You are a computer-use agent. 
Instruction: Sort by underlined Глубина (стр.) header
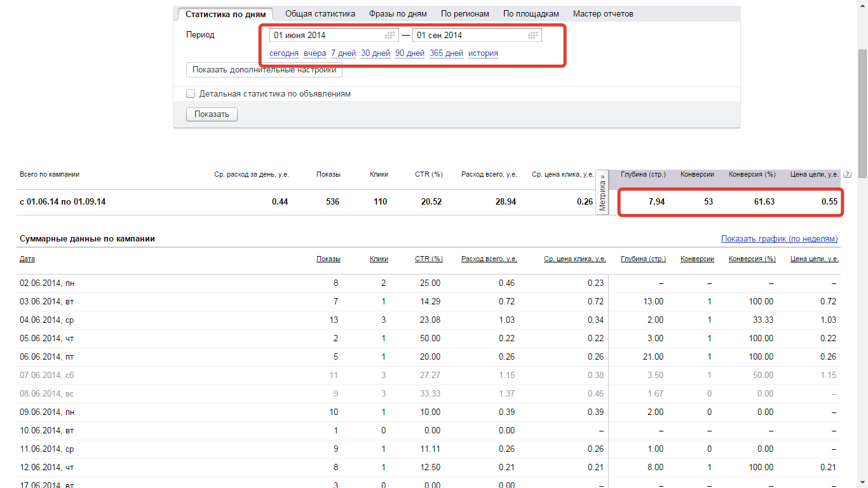644,259
